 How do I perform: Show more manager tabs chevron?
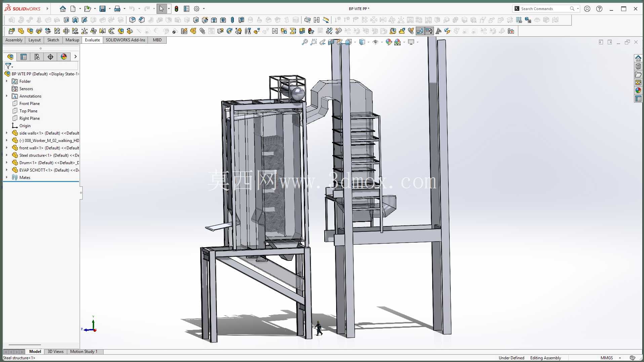(x=75, y=57)
